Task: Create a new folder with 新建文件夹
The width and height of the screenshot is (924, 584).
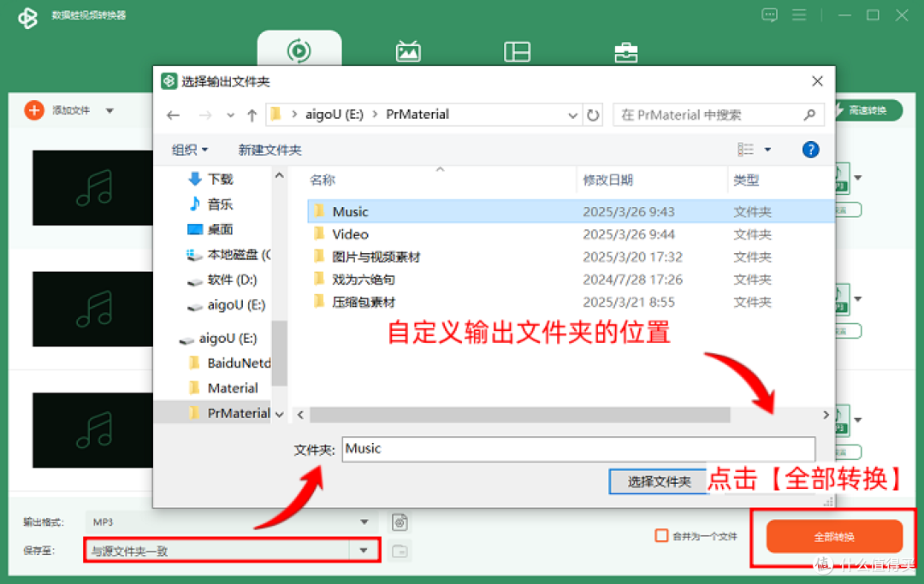Action: (269, 150)
